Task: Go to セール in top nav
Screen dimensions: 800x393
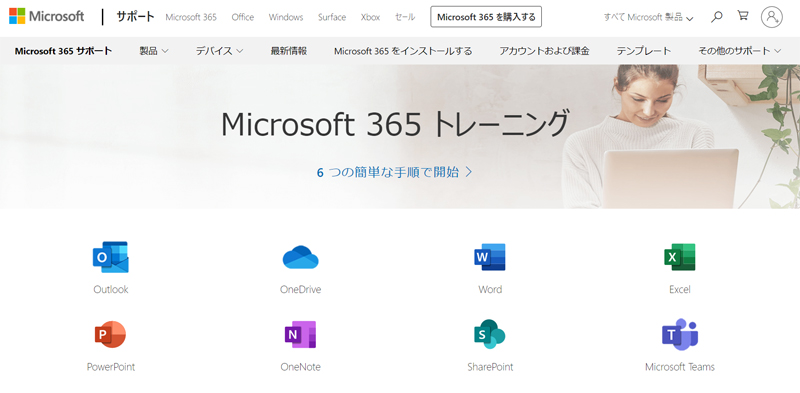Action: (x=405, y=17)
